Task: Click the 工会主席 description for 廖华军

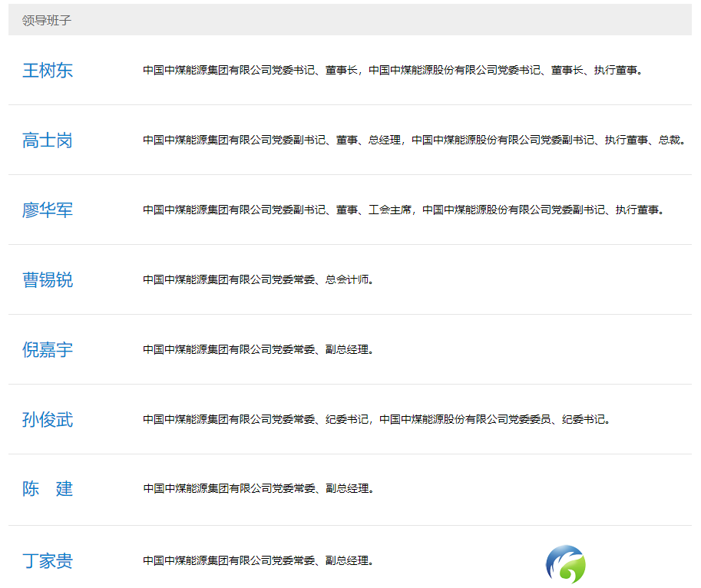Action: coord(404,210)
